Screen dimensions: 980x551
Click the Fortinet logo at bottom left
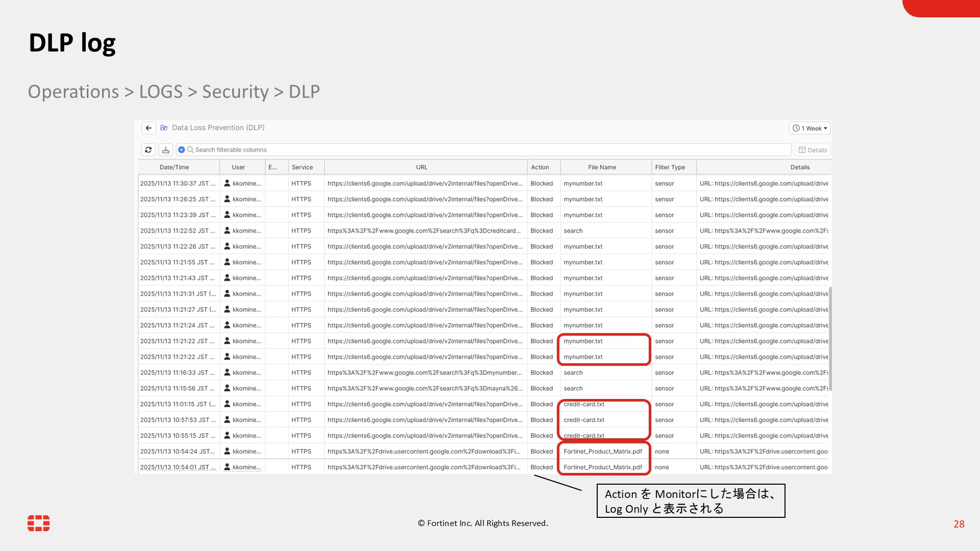(38, 523)
